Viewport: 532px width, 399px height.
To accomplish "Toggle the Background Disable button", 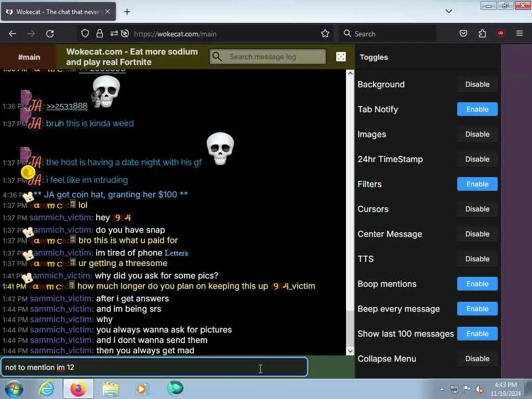I will 477,84.
